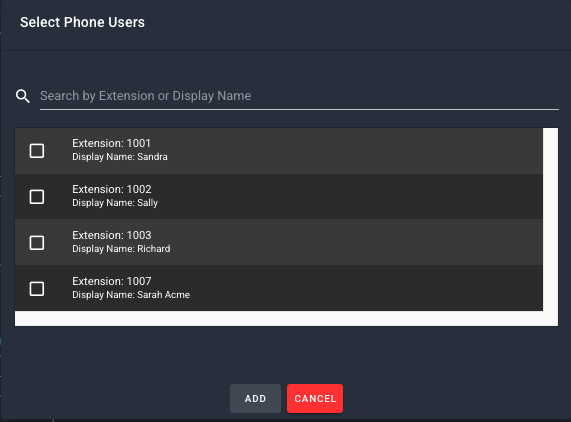This screenshot has width=571, height=422.
Task: Click the 'Extension: 1003' label text
Action: [x=112, y=235]
